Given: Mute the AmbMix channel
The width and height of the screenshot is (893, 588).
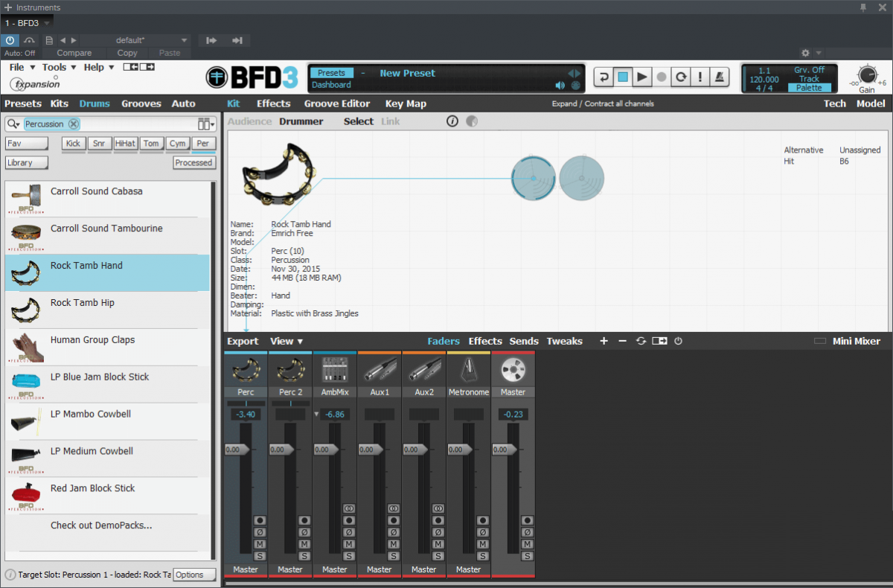Looking at the screenshot, I should [349, 544].
